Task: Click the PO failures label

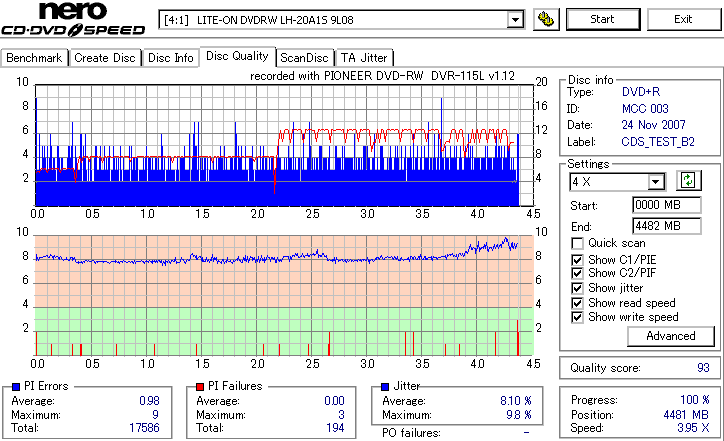Action: (411, 433)
